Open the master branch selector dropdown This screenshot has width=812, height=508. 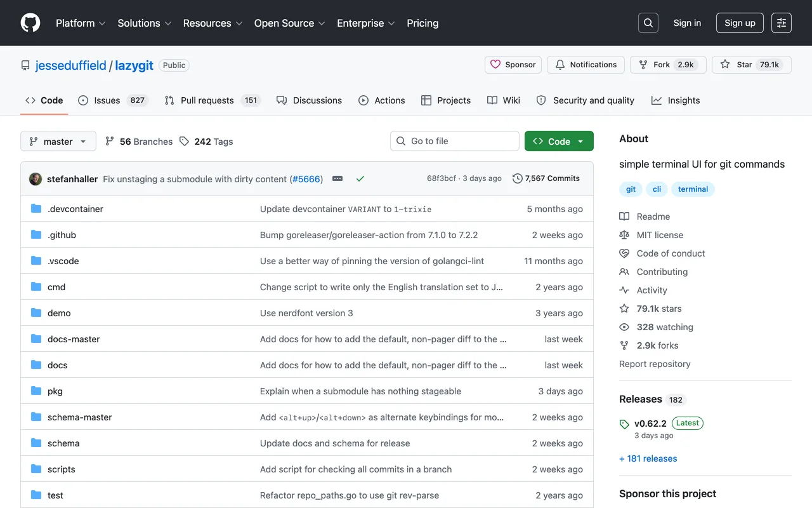tap(58, 141)
